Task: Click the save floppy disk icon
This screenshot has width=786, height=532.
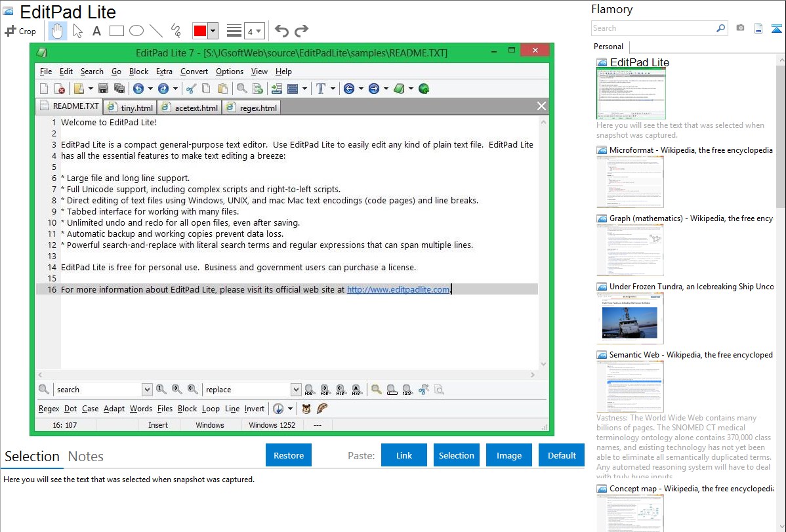Action: pos(103,89)
